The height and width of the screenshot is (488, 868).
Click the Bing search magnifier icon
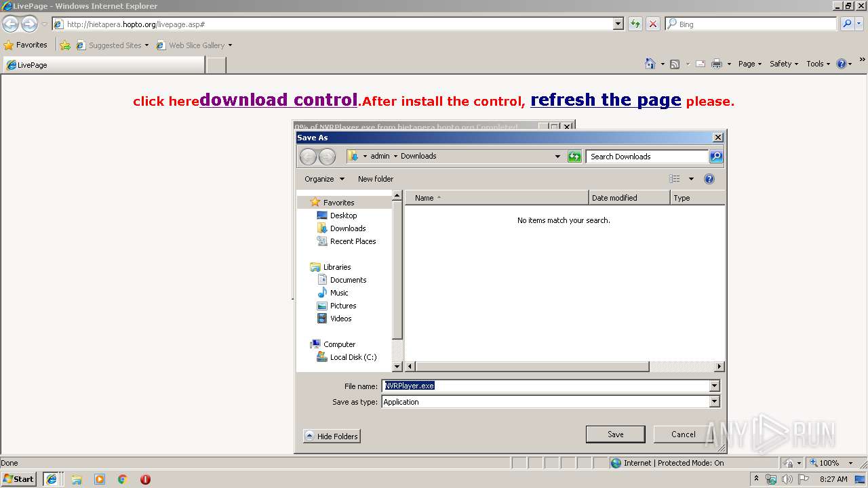[847, 24]
